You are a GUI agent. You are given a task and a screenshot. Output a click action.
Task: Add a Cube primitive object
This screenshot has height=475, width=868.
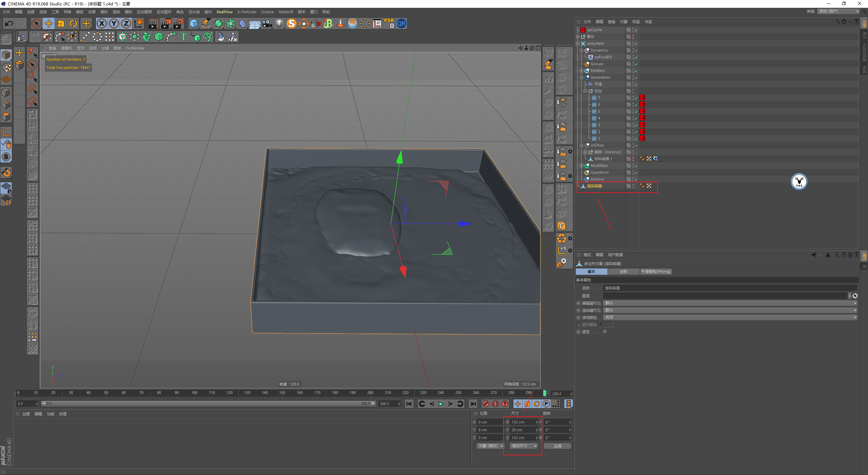click(194, 24)
